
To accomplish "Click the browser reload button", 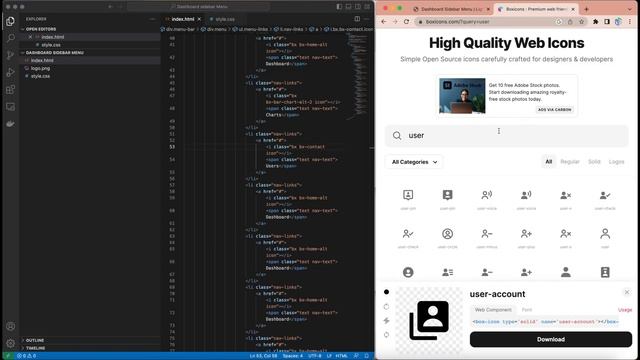I will pos(406,22).
